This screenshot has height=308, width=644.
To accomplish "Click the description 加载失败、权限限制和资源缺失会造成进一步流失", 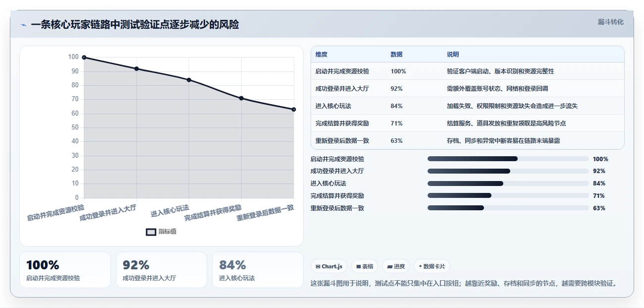I will click(512, 106).
